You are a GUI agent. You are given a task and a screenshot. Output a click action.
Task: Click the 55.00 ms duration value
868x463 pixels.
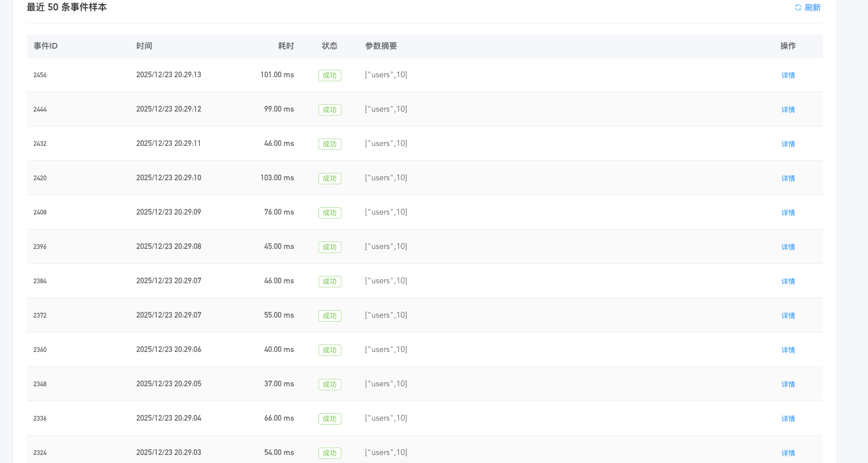279,315
